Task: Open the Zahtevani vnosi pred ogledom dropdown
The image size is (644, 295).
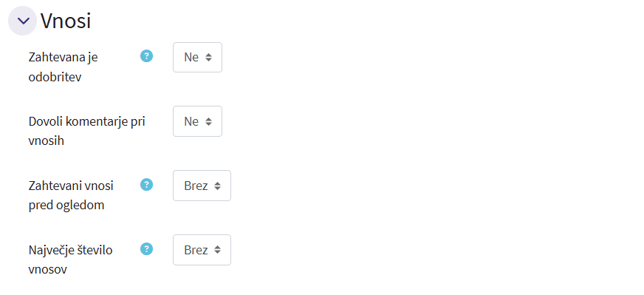Action: [202, 186]
